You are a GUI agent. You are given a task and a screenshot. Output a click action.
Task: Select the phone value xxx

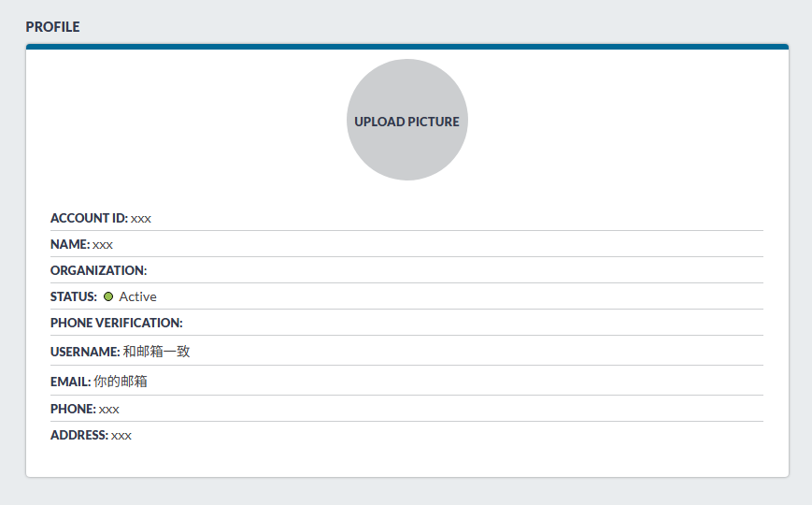click(109, 409)
